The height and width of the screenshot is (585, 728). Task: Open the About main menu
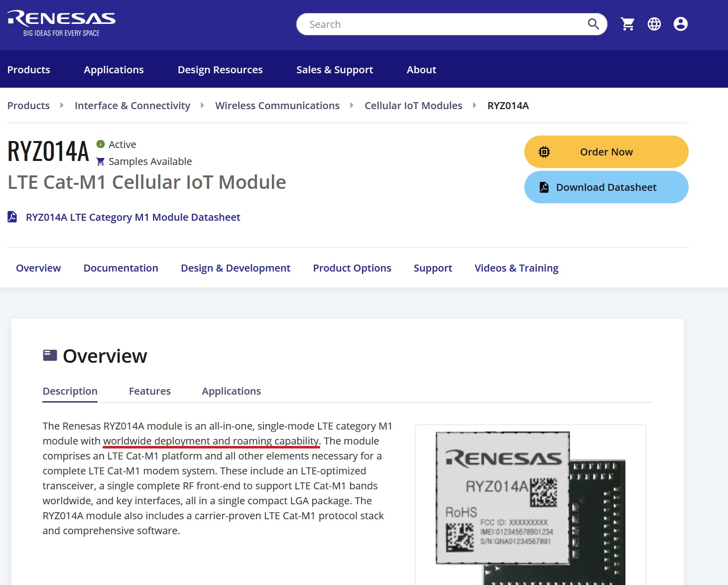(x=421, y=70)
